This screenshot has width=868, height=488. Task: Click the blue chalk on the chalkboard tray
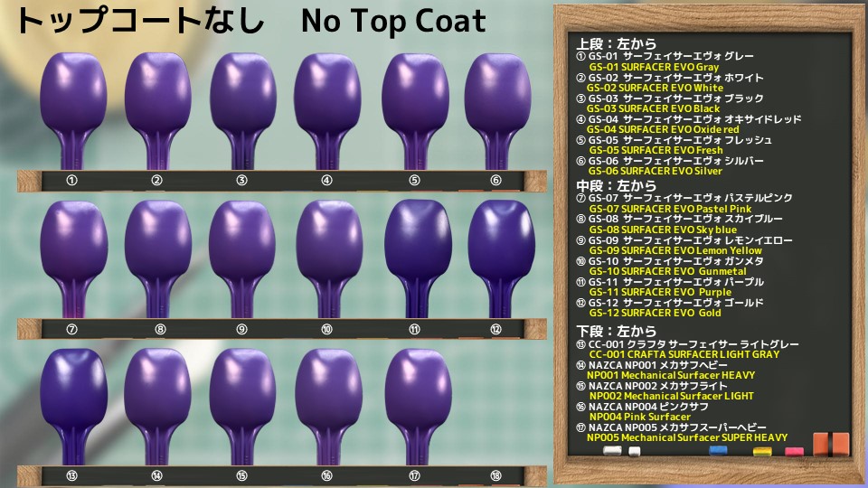click(718, 451)
